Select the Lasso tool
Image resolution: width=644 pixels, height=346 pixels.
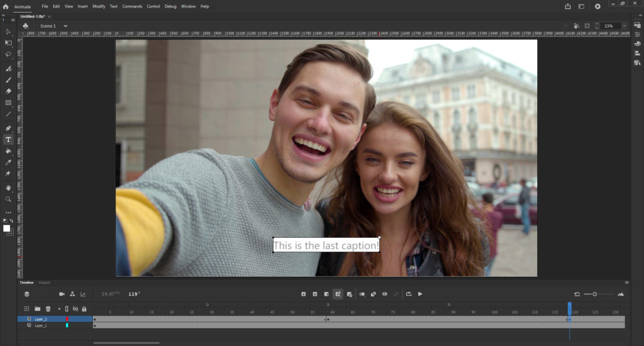point(8,54)
